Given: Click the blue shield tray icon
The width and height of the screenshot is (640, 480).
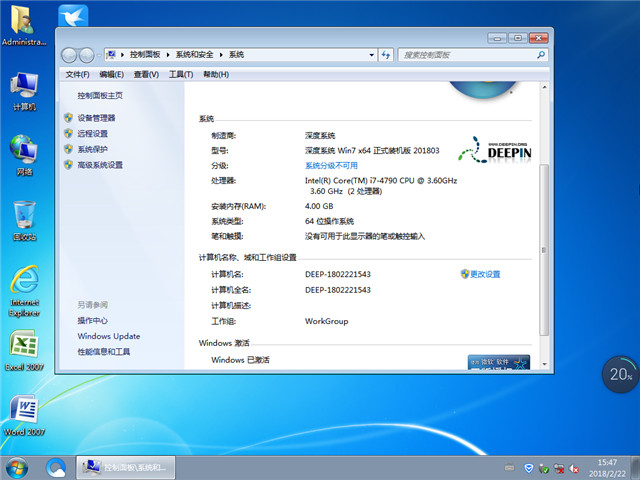Looking at the screenshot, I should tap(529, 468).
